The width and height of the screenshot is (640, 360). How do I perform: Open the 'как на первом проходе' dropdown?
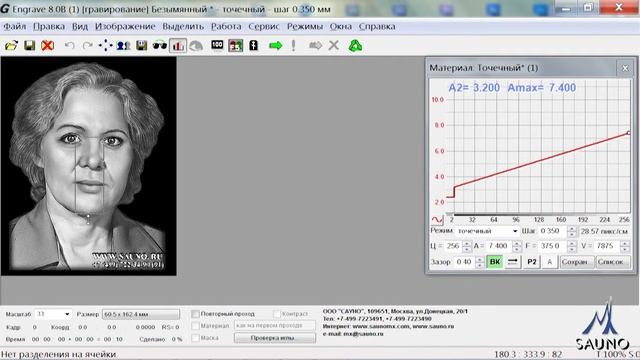coord(275,325)
